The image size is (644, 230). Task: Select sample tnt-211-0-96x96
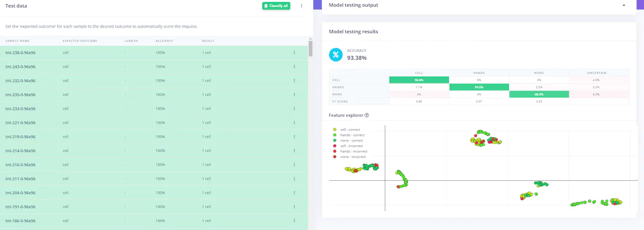(x=20, y=179)
